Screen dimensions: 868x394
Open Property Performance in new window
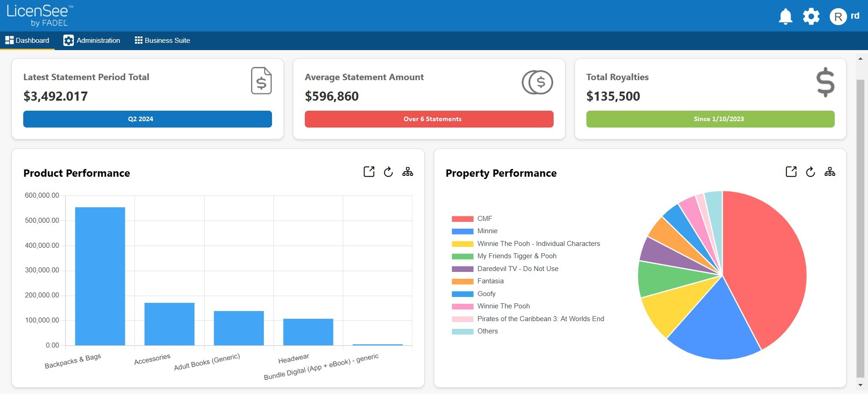tap(791, 172)
